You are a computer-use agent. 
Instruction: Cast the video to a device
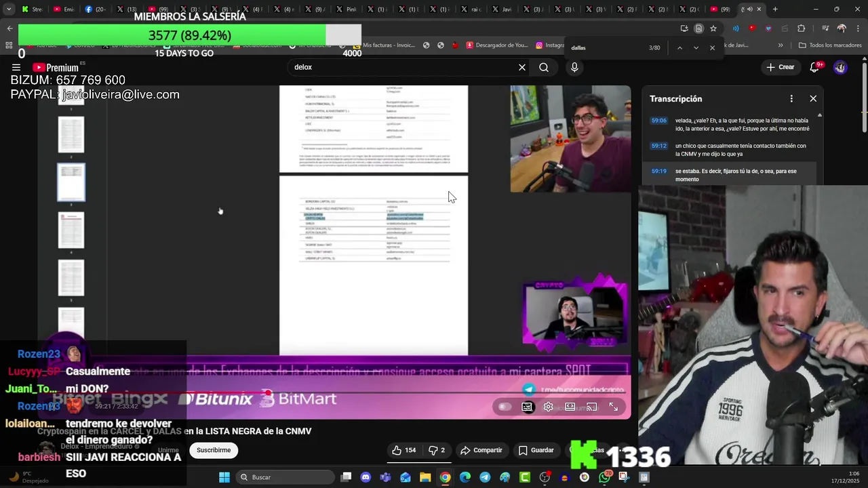point(592,407)
